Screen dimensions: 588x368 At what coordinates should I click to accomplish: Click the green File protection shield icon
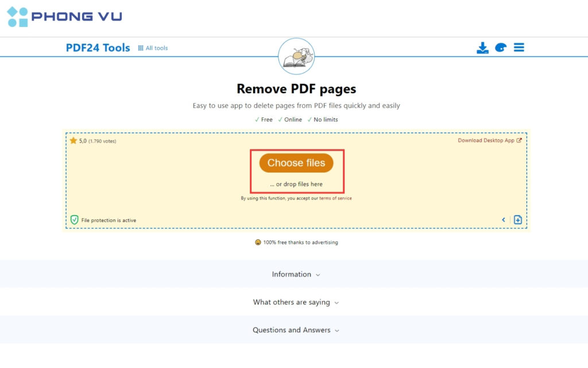click(x=73, y=220)
